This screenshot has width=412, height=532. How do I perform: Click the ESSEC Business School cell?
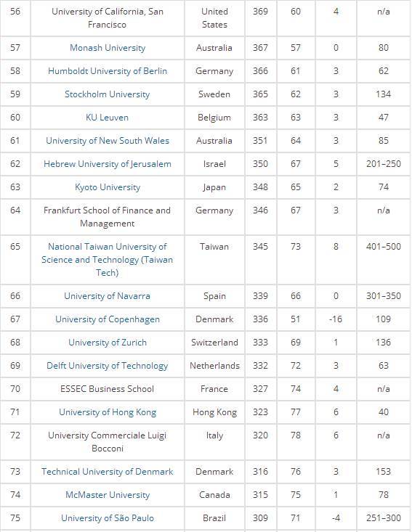pos(108,389)
